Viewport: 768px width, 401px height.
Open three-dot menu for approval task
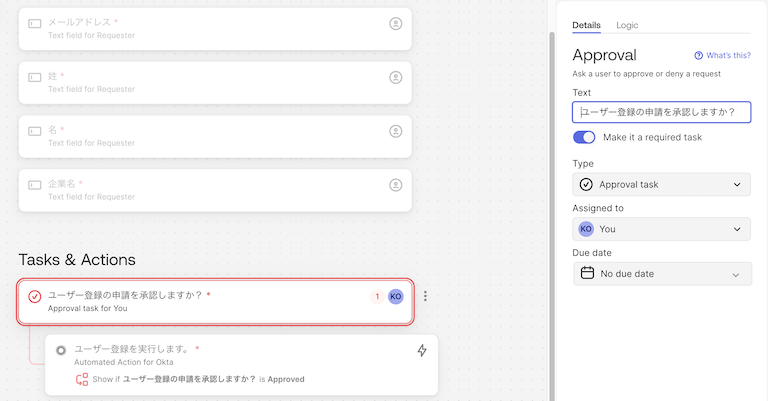[x=426, y=296]
